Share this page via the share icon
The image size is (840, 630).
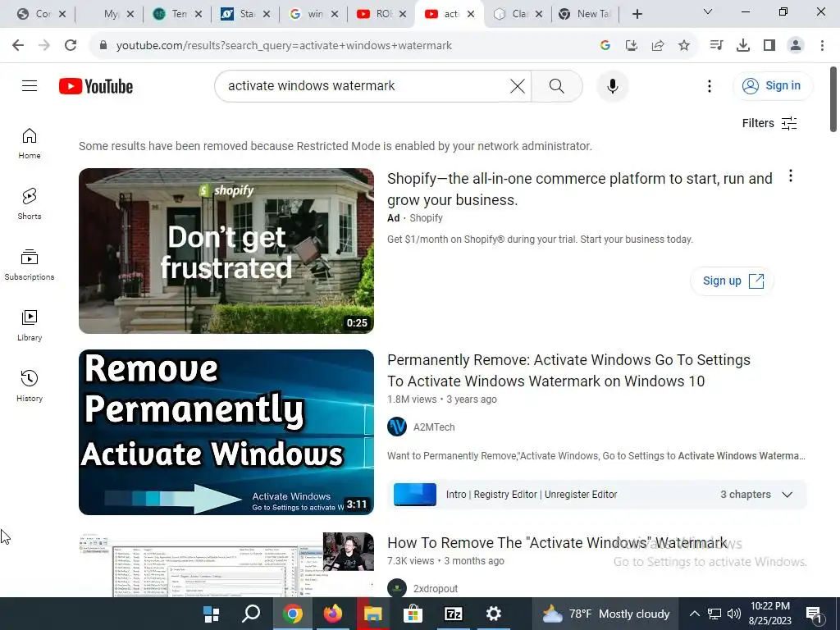[657, 46]
